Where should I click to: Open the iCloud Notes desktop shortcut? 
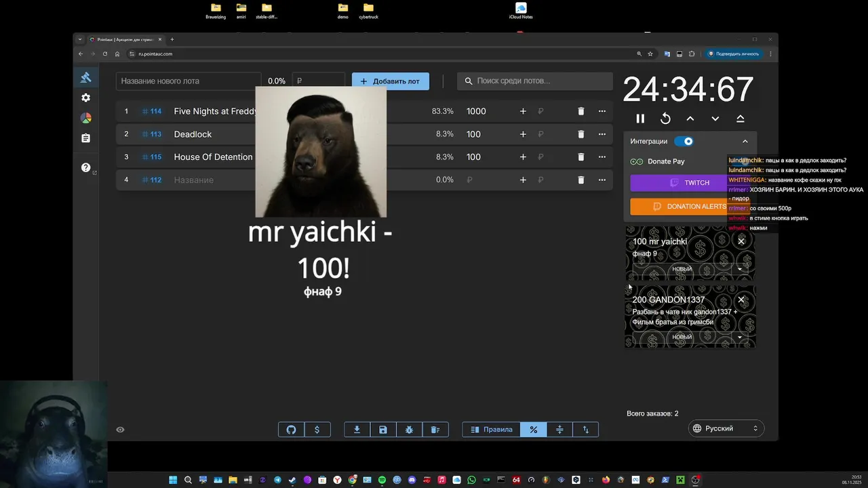click(x=521, y=11)
